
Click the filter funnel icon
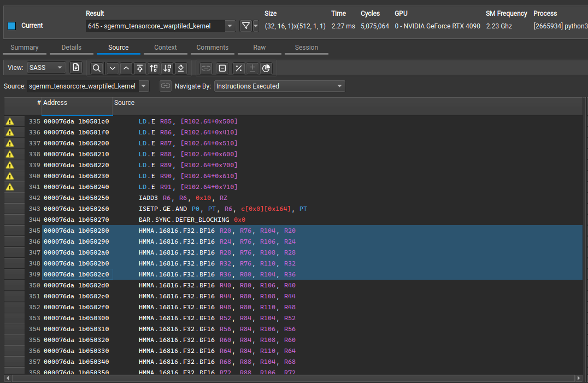[246, 26]
